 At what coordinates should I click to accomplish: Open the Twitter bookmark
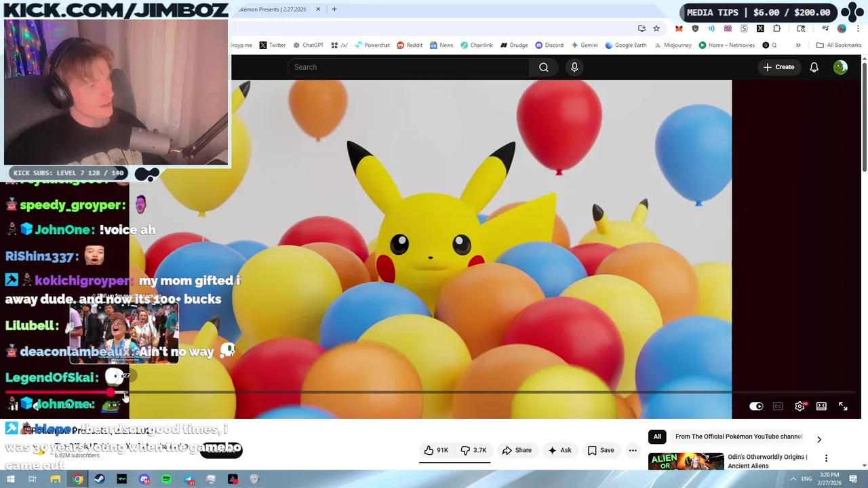point(272,45)
